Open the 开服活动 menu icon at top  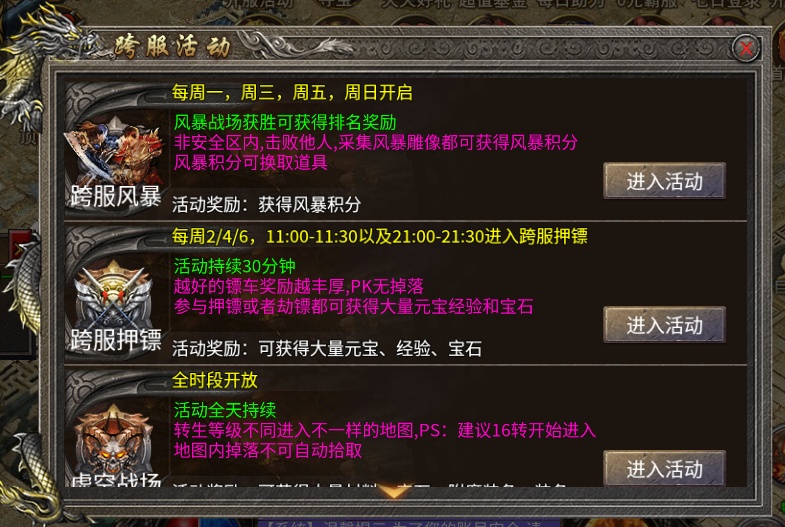(x=260, y=5)
